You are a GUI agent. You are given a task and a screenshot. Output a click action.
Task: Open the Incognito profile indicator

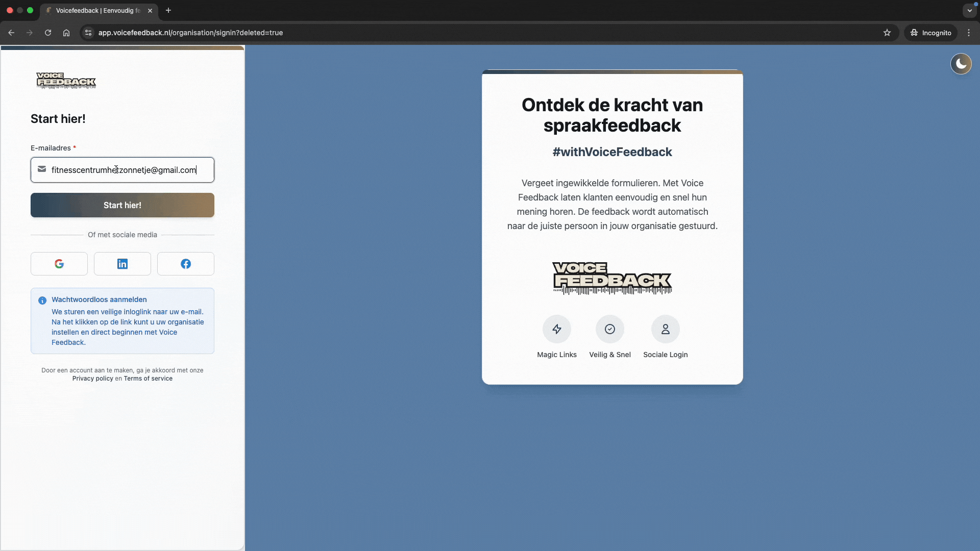click(x=931, y=33)
